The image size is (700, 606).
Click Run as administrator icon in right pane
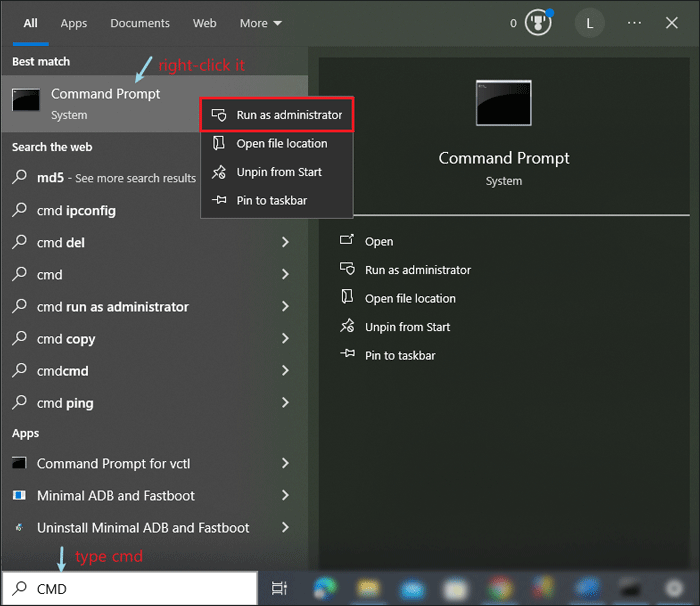347,269
